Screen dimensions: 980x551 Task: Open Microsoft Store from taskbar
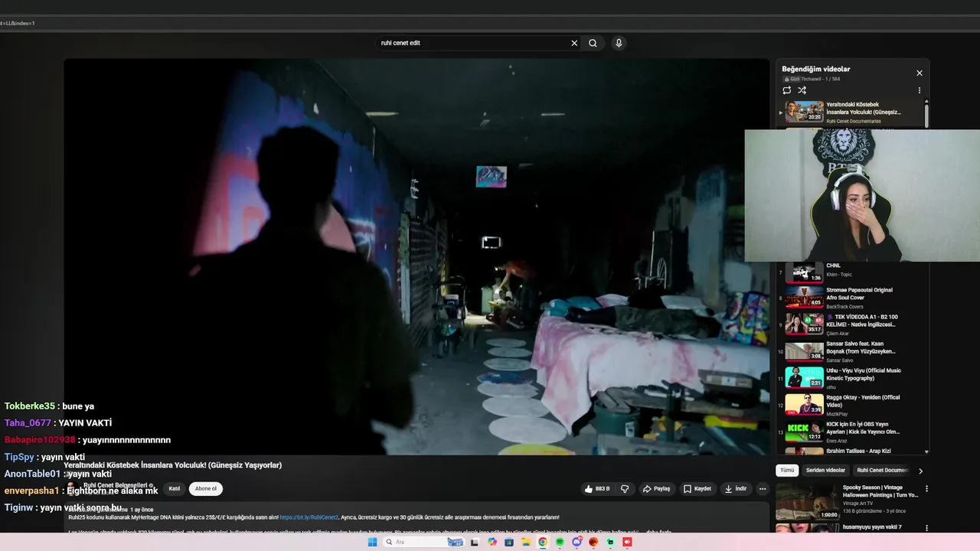pos(509,542)
